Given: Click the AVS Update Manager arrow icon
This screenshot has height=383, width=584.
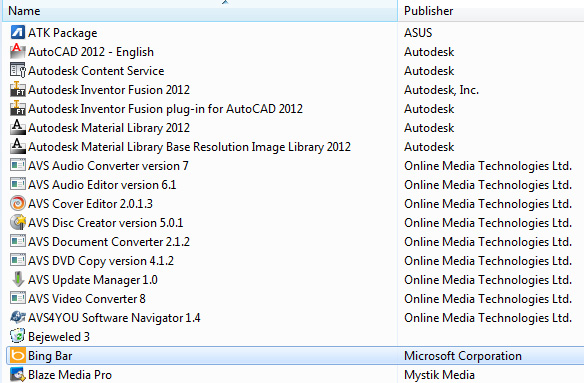Looking at the screenshot, I should tap(18, 279).
